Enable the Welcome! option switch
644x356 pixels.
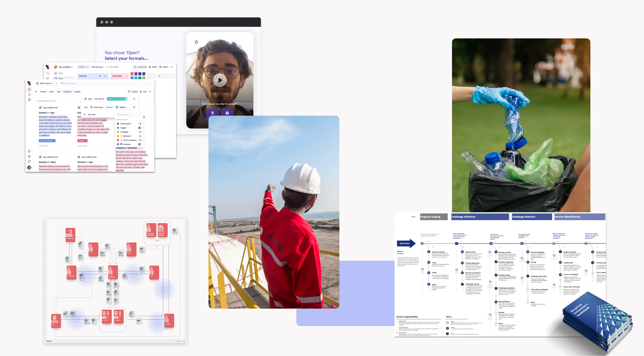point(140,136)
